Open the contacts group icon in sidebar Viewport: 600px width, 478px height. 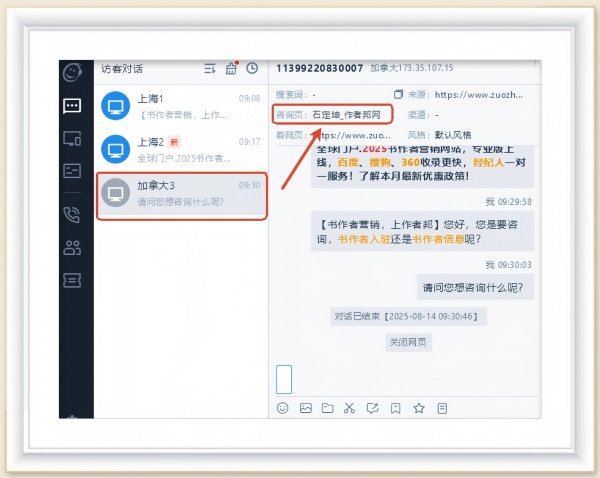pyautogui.click(x=72, y=247)
